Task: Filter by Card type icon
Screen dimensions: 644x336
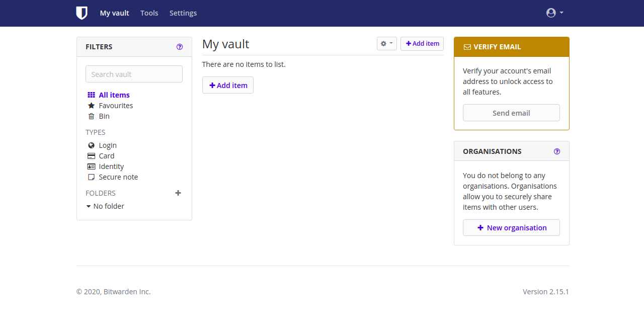Action: (x=91, y=156)
